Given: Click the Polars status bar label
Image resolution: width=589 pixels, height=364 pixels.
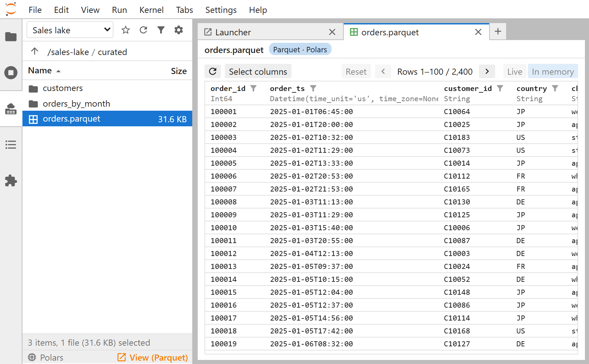Looking at the screenshot, I should click(52, 357).
